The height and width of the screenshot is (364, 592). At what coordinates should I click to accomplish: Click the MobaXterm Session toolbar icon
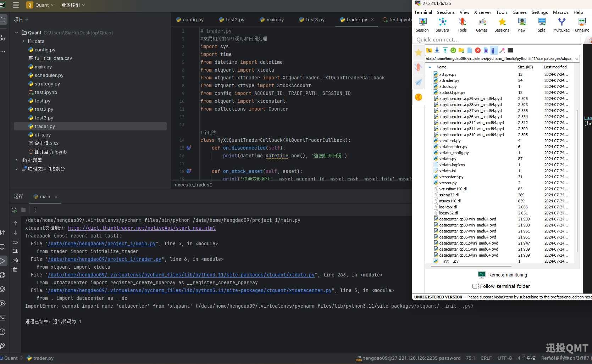point(422,25)
